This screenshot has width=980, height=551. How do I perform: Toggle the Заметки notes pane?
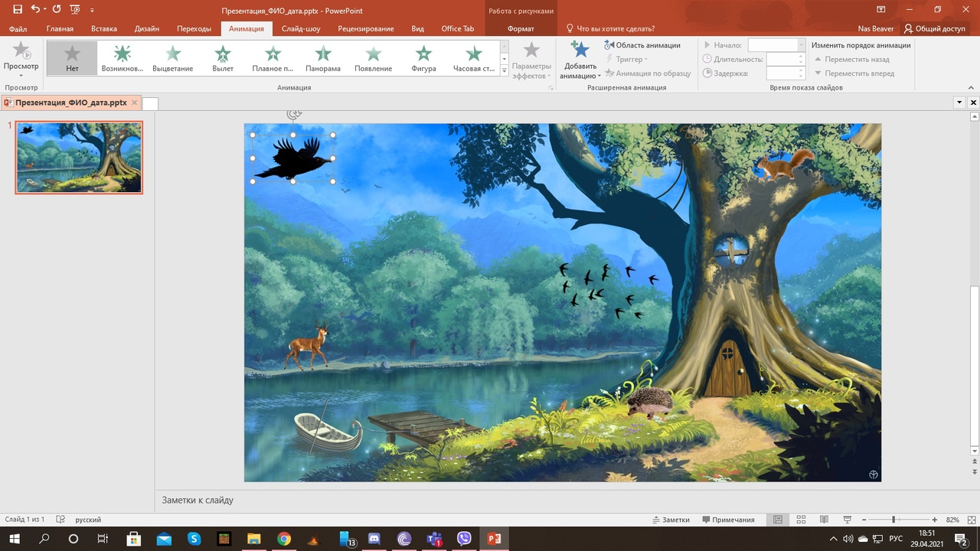pos(670,520)
